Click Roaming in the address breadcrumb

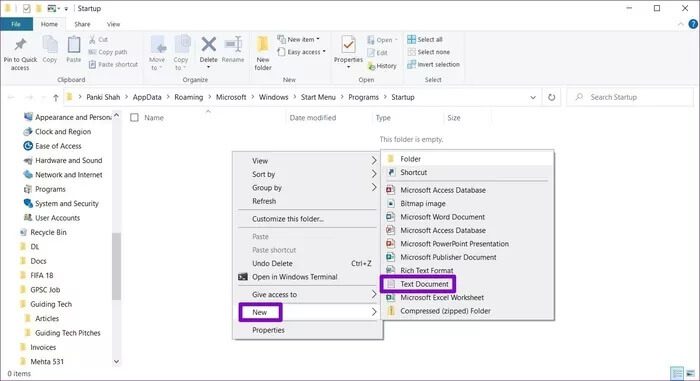[188, 97]
